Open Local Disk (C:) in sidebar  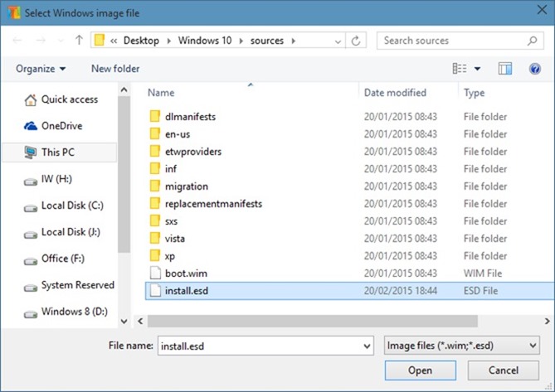click(72, 206)
